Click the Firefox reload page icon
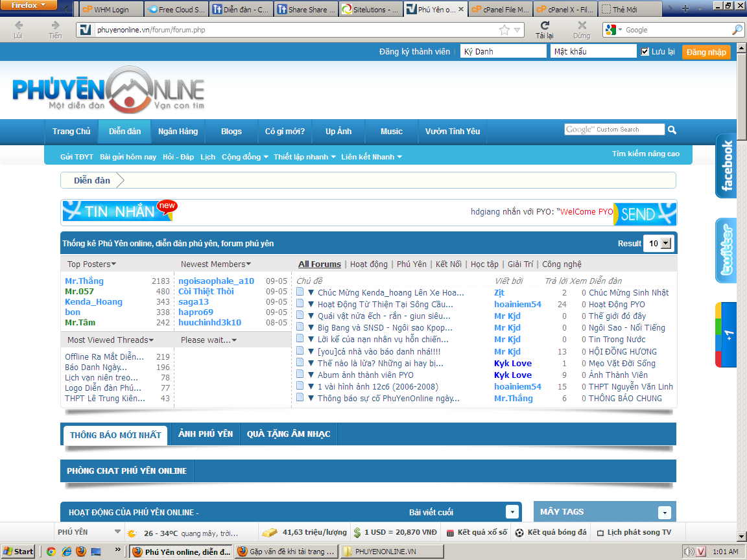747x560 pixels. click(x=545, y=26)
